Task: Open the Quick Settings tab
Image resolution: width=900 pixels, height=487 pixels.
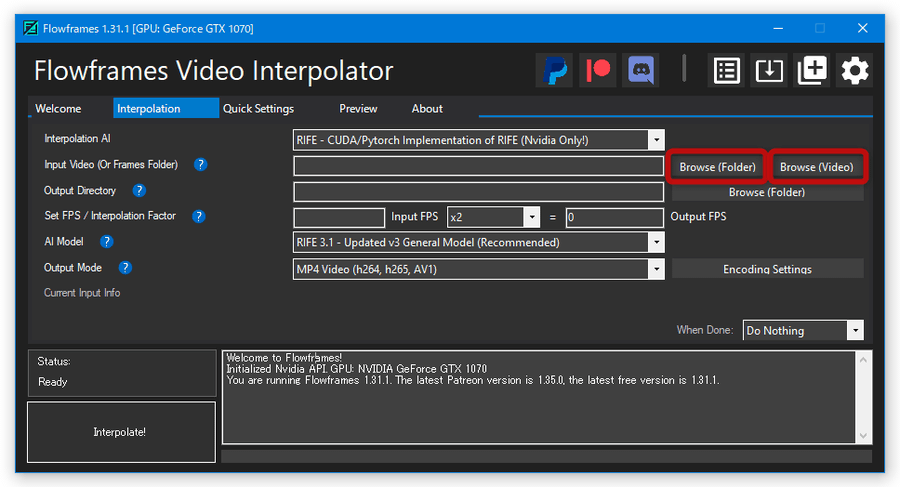Action: point(258,109)
